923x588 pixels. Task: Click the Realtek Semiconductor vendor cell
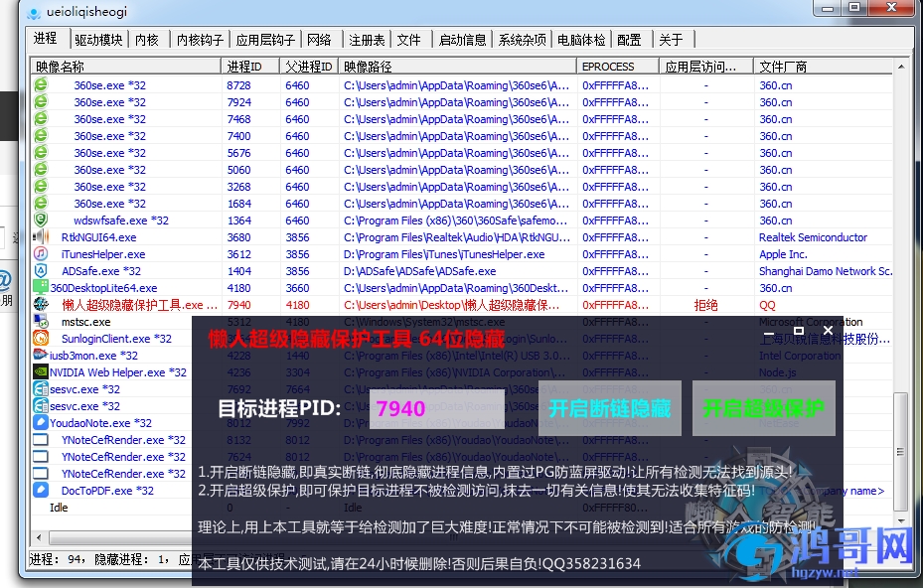click(x=813, y=237)
